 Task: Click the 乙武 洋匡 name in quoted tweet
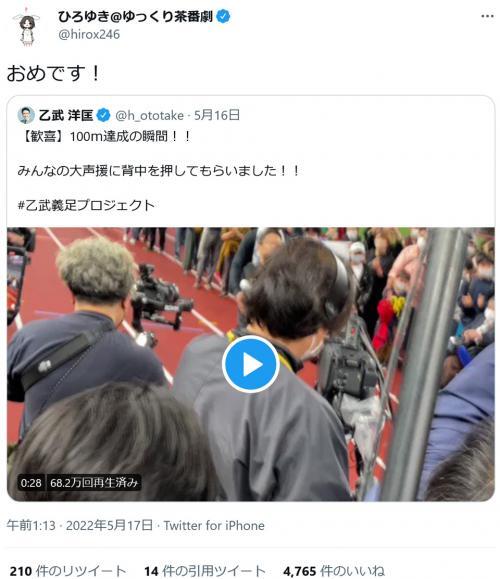click(66, 116)
